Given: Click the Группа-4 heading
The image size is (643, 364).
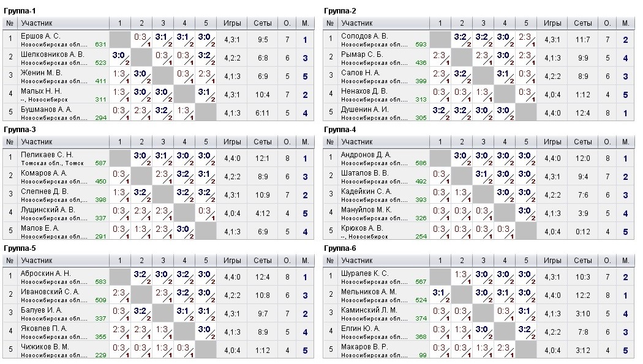Looking at the screenshot, I should (340, 130).
